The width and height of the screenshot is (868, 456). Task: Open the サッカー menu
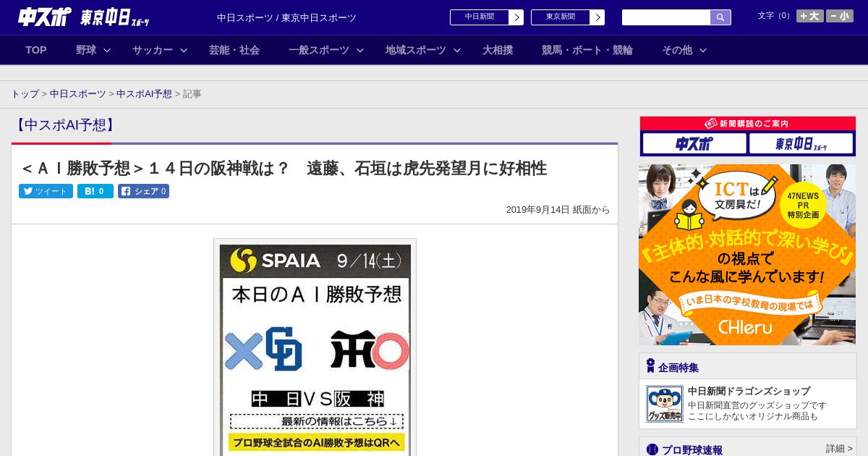(x=153, y=50)
